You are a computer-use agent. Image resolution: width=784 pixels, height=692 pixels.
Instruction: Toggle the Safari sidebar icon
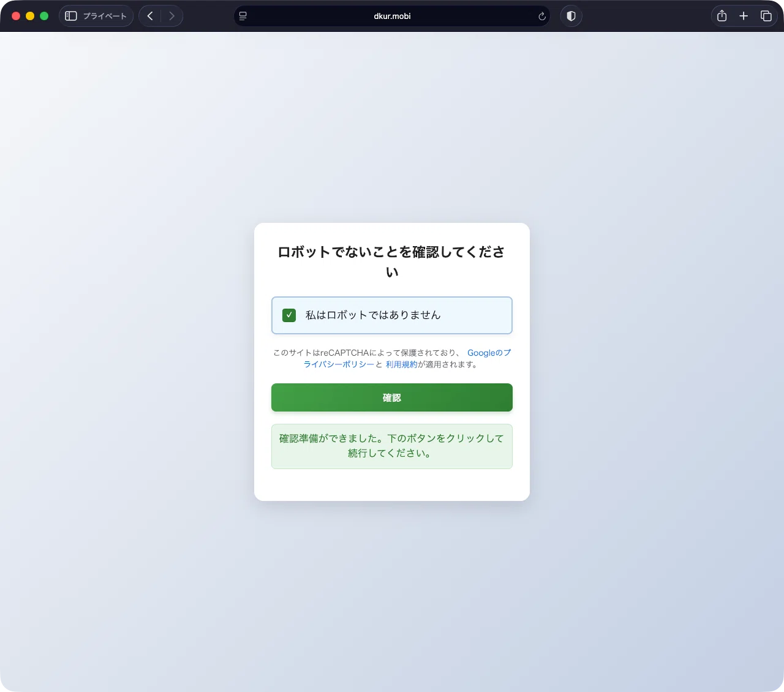tap(71, 16)
